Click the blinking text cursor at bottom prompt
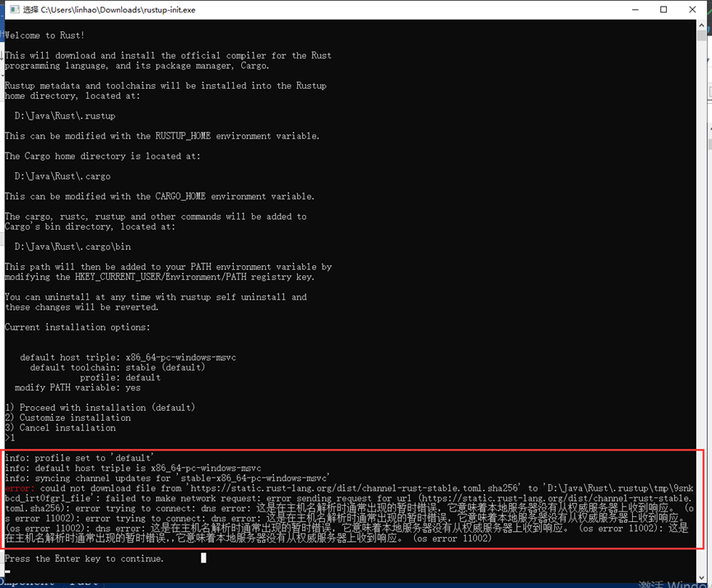 [202, 558]
